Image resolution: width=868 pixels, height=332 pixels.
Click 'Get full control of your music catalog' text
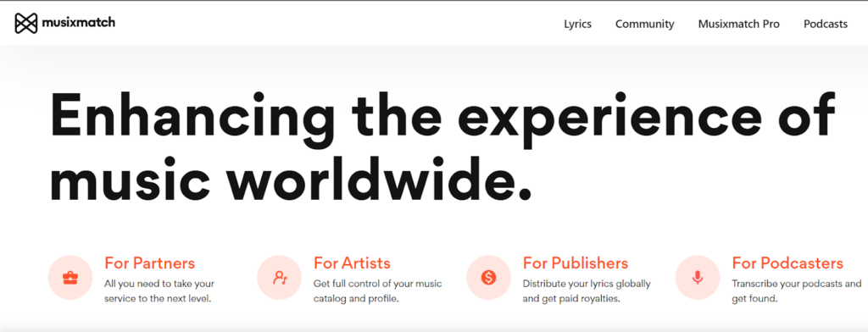tap(377, 291)
